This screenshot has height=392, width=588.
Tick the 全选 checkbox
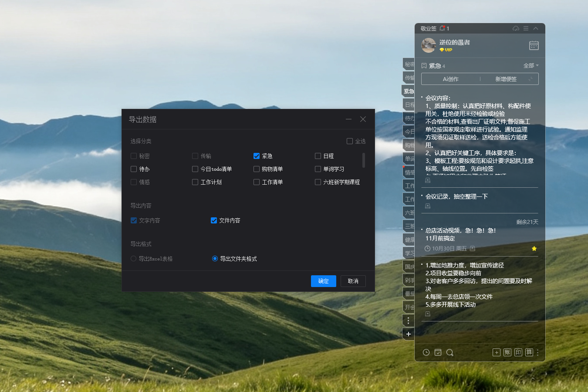point(350,141)
